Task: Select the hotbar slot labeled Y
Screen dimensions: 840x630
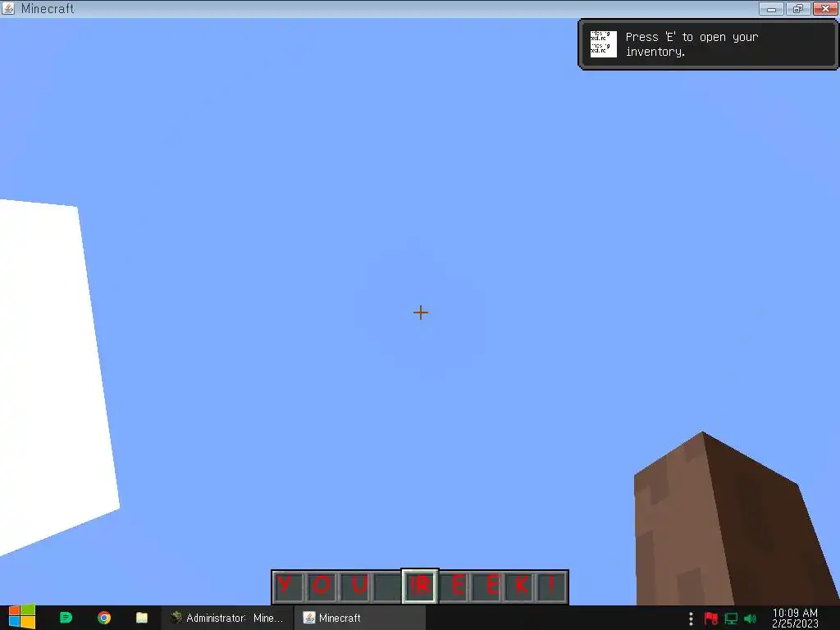Action: 290,586
